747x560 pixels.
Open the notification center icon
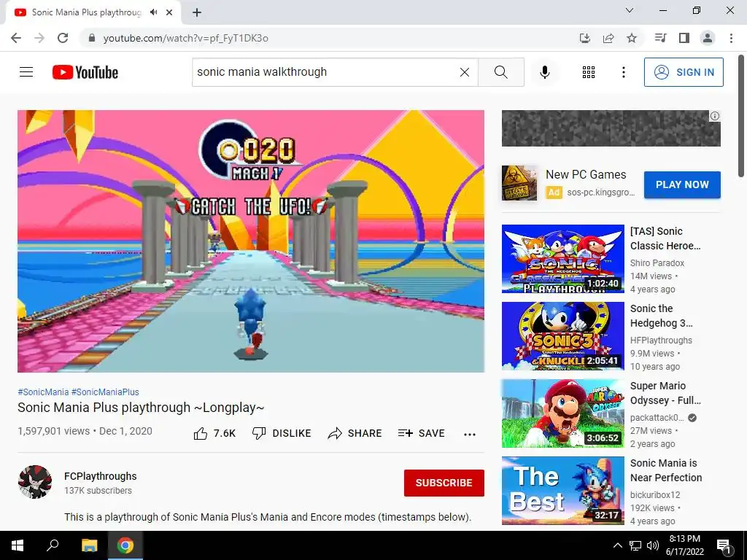724,545
